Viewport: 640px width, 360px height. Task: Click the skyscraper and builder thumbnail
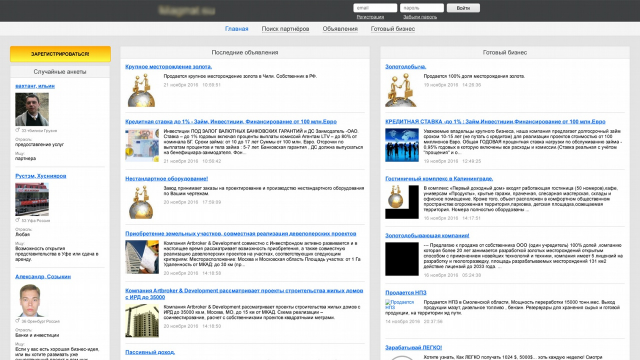142,257
